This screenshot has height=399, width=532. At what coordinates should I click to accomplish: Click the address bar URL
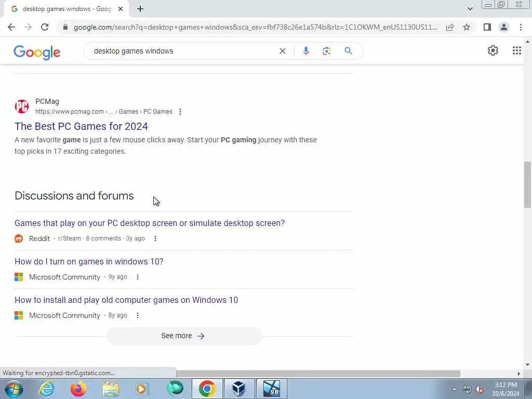(255, 27)
